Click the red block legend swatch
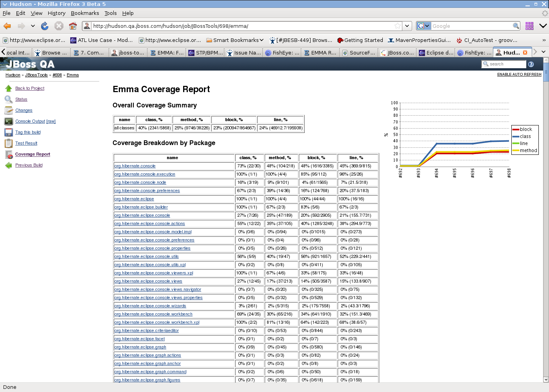The image size is (549, 392). pyautogui.click(x=516, y=129)
